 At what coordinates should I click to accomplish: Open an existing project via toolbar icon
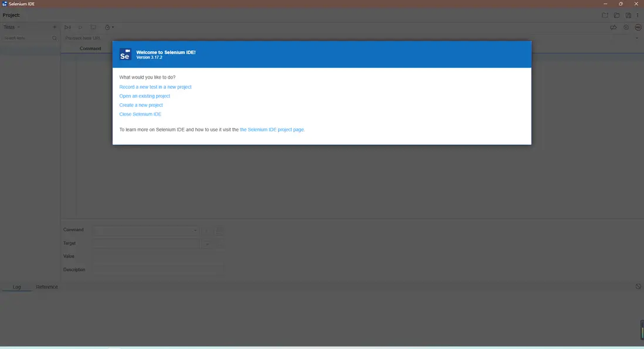616,15
